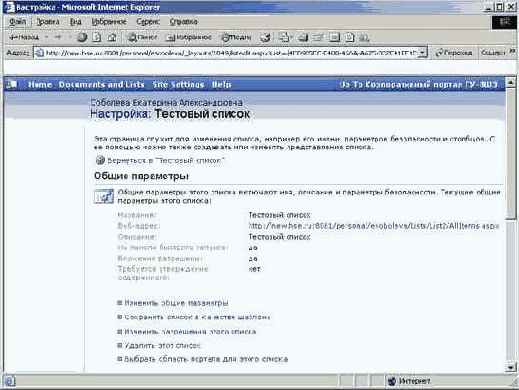The width and height of the screenshot is (519, 390).
Task: Click the нет value for content approval
Action: click(254, 269)
